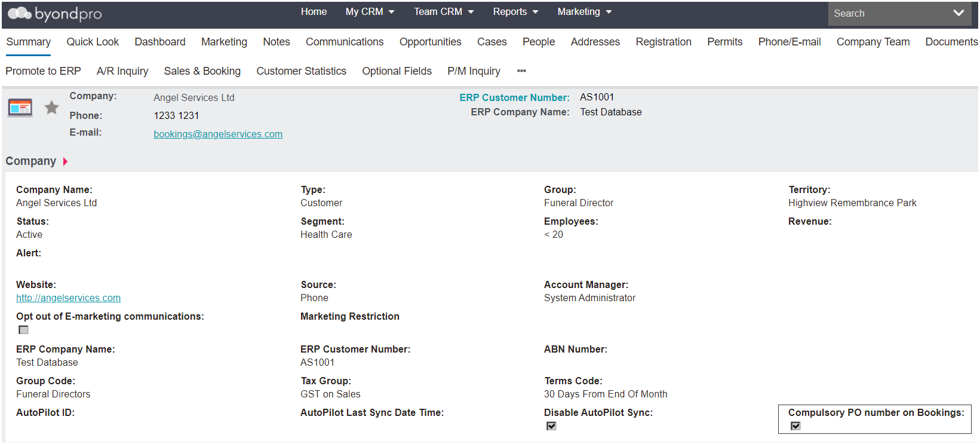980x444 pixels.
Task: Open the P/M Inquiry tab
Action: (x=474, y=71)
